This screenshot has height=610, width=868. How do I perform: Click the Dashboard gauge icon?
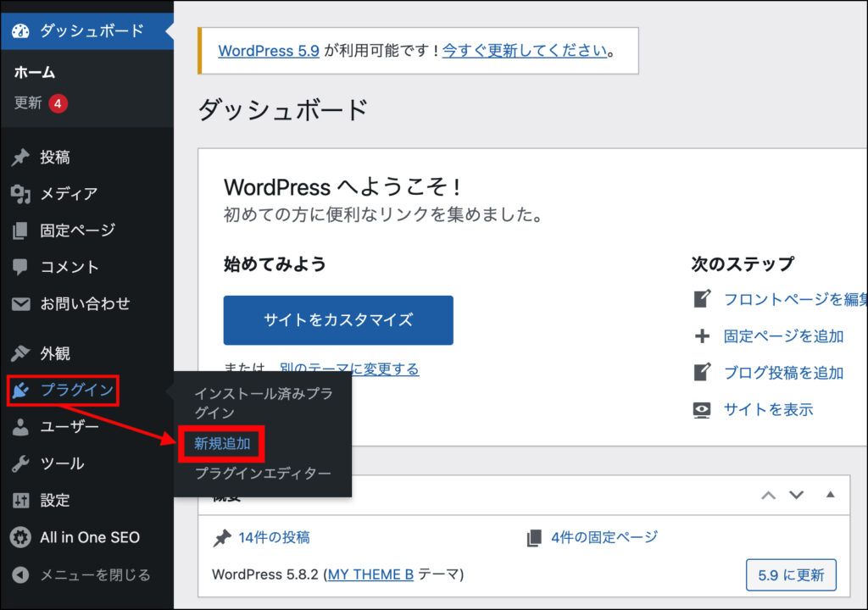20,31
